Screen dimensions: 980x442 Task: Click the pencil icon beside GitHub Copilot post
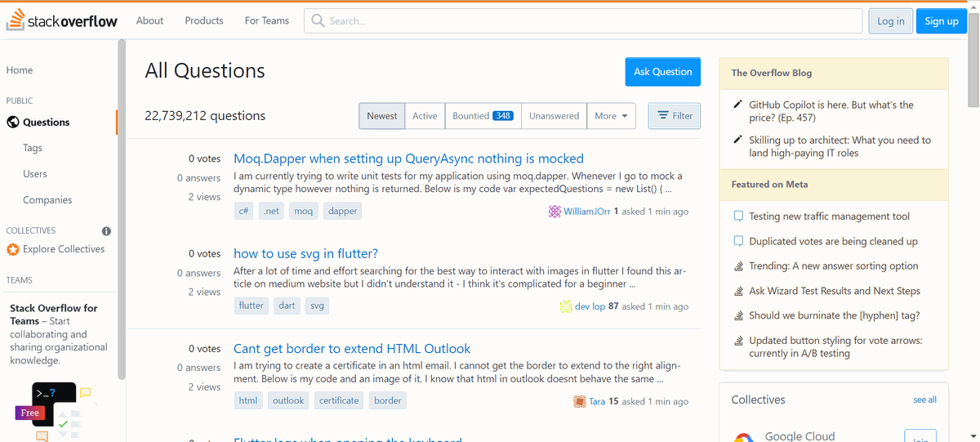(x=738, y=105)
